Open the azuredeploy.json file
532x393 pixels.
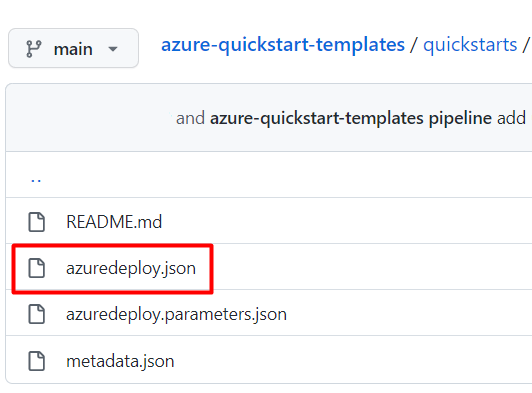131,268
